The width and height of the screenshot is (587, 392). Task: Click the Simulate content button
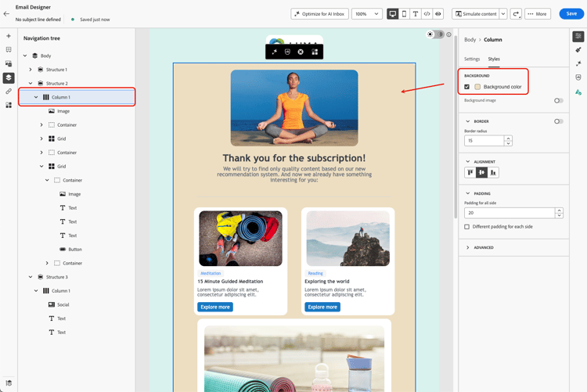(x=476, y=14)
